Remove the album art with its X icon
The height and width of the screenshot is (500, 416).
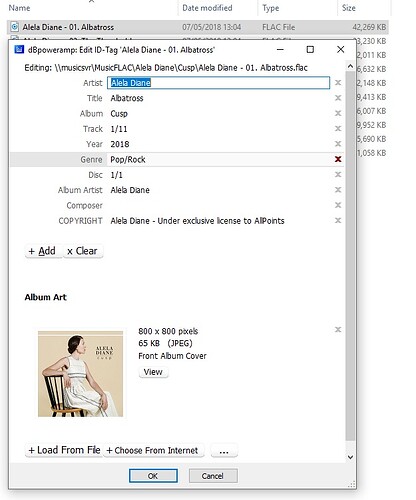point(338,330)
